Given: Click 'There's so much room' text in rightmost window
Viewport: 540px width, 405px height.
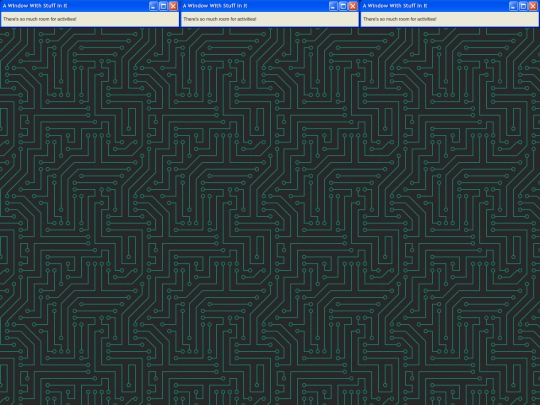Looking at the screenshot, I should point(386,19).
